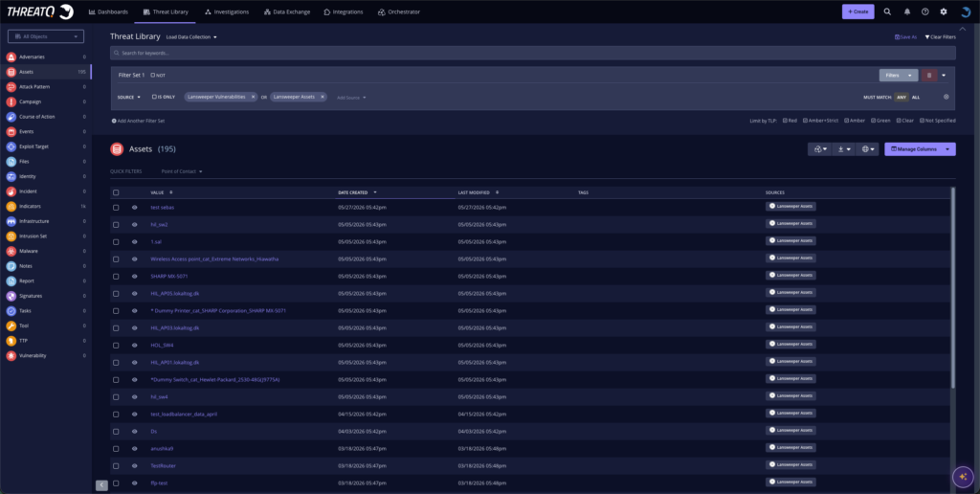Open the globe actions dropdown
Image resolution: width=980 pixels, height=494 pixels.
867,149
